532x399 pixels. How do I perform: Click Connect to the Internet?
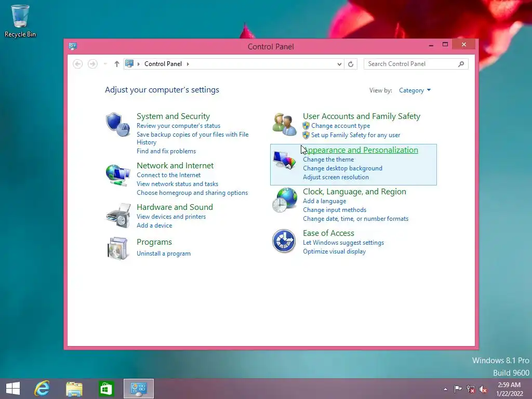168,175
